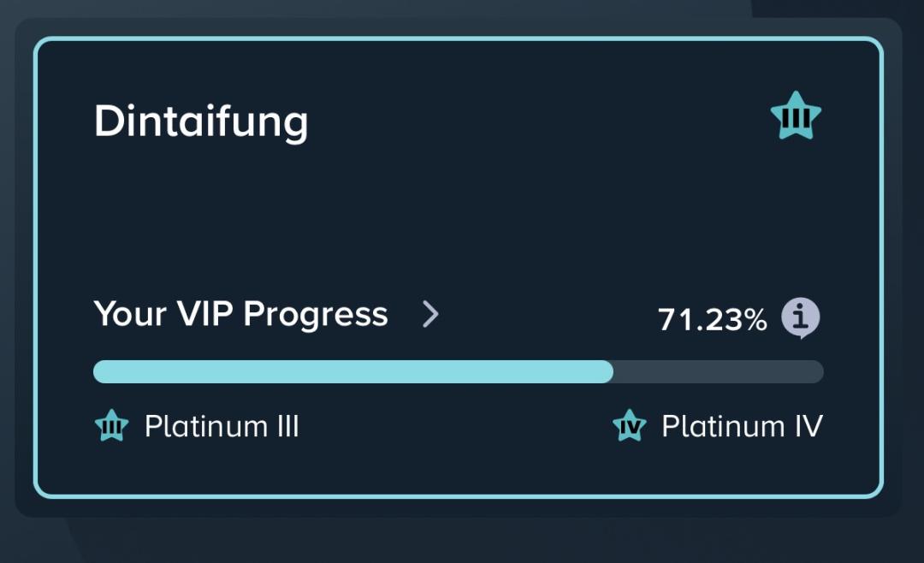Click the unfilled grey portion of the progress bar

coord(719,371)
